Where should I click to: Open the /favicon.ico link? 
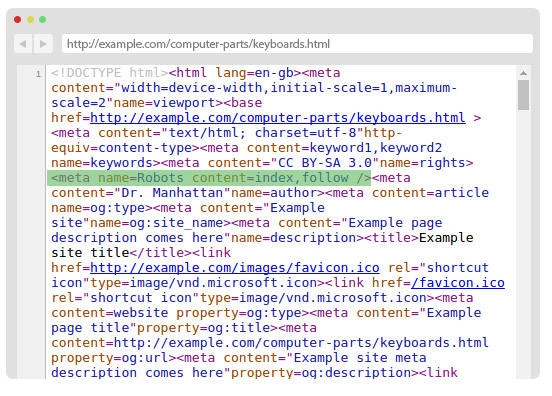[x=458, y=283]
